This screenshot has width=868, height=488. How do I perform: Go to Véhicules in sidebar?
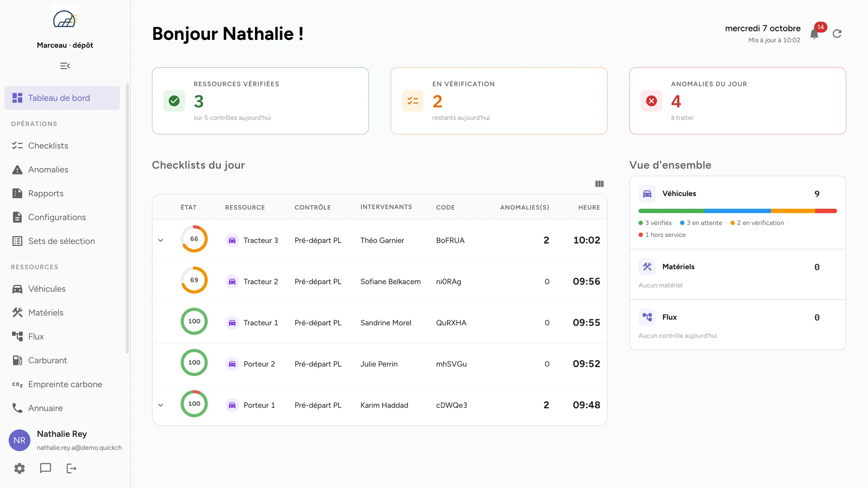(x=62, y=289)
